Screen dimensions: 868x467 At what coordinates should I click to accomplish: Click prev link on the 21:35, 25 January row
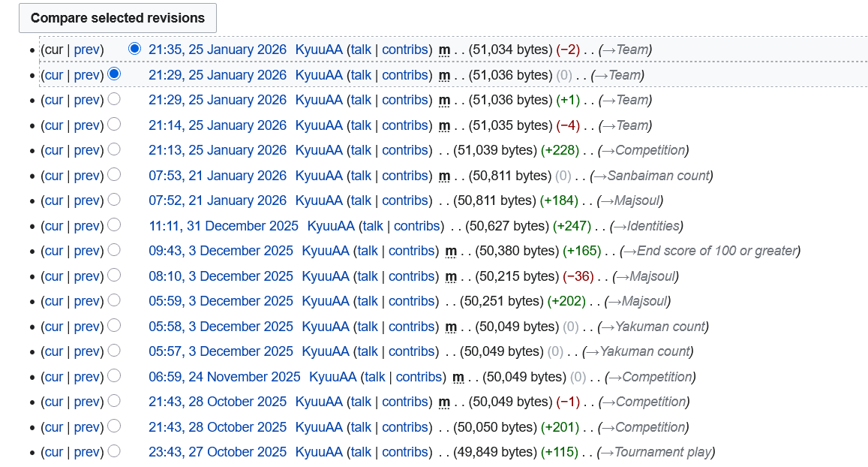point(86,50)
